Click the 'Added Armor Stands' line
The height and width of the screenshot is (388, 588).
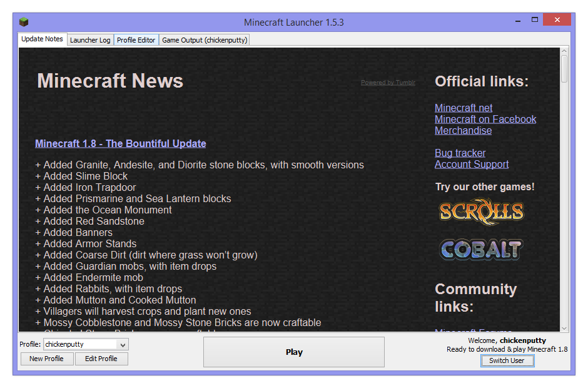[86, 244]
